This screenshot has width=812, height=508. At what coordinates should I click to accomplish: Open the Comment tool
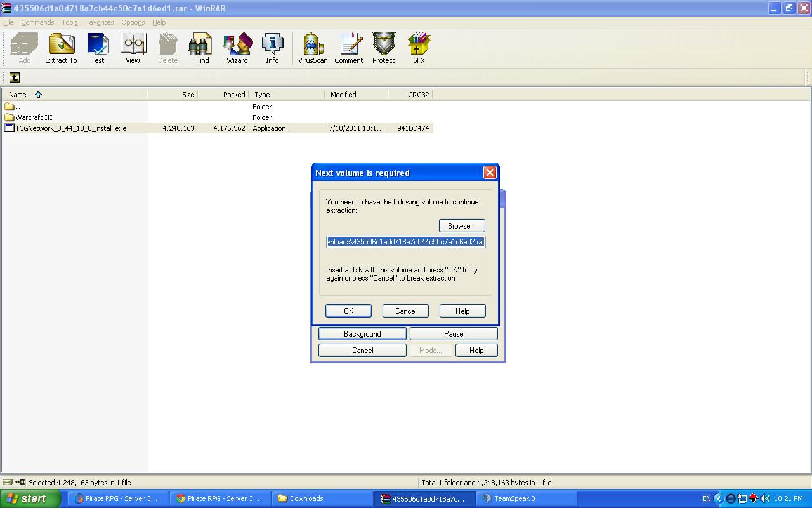point(349,48)
